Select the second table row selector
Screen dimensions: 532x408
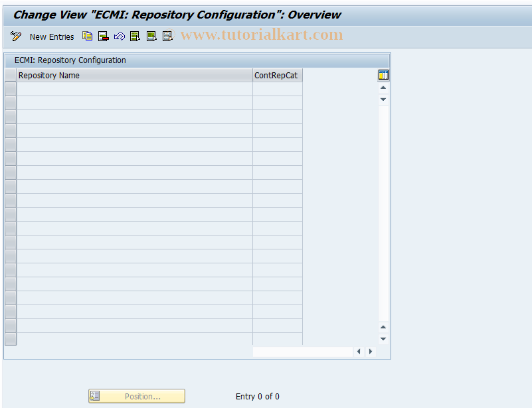click(x=11, y=103)
